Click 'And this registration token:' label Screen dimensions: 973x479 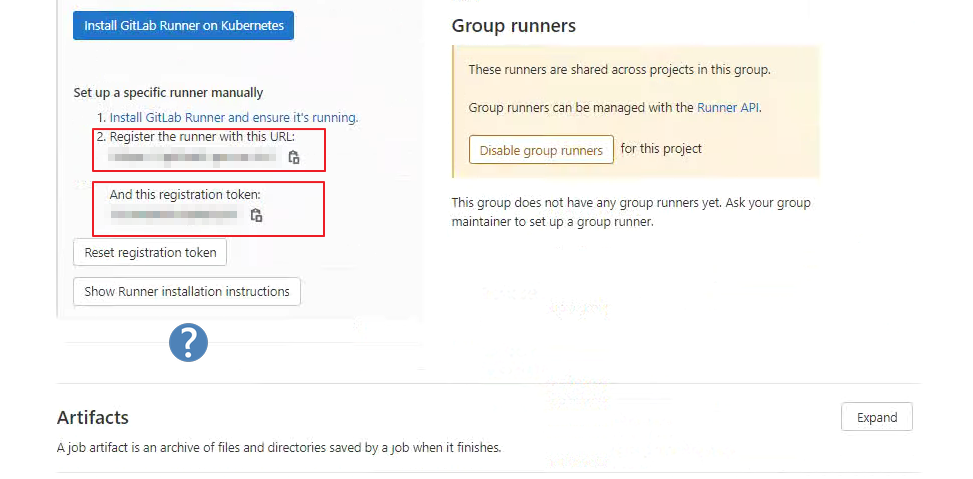pos(185,195)
